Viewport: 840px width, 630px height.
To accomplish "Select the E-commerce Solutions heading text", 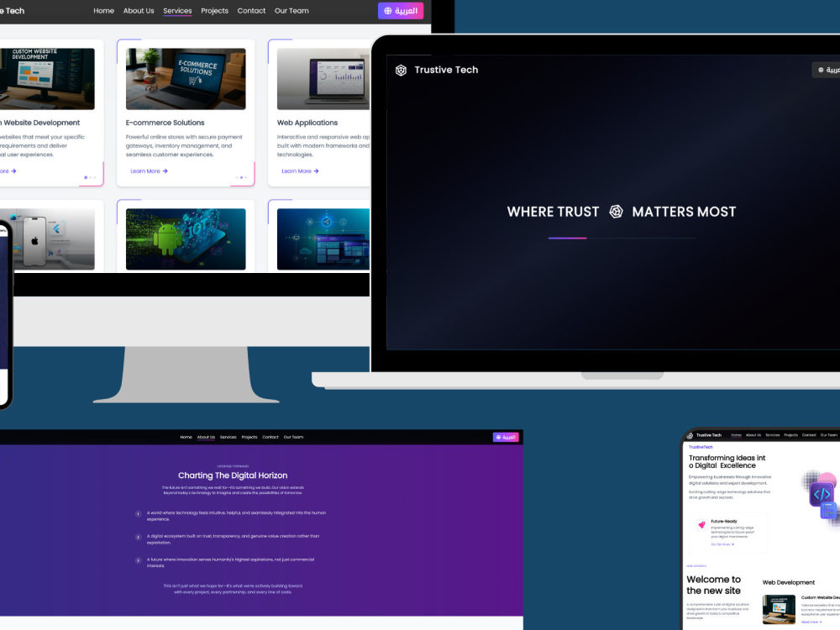I will click(x=165, y=123).
